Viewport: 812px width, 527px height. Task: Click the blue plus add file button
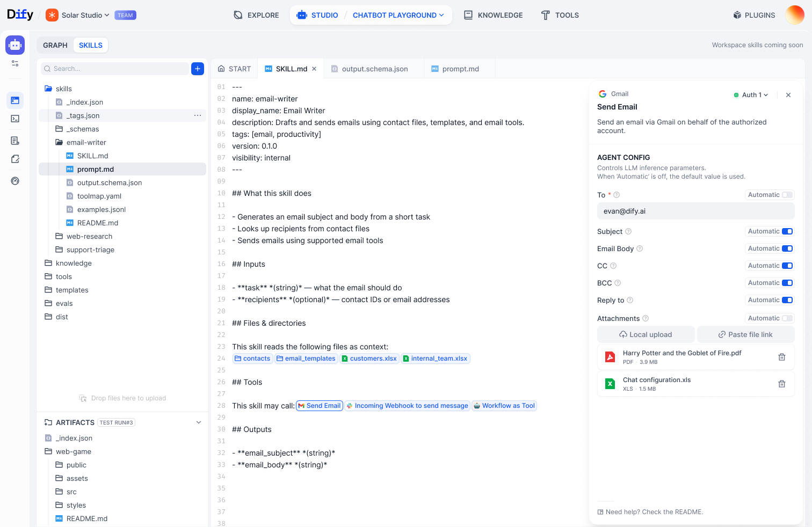[198, 69]
